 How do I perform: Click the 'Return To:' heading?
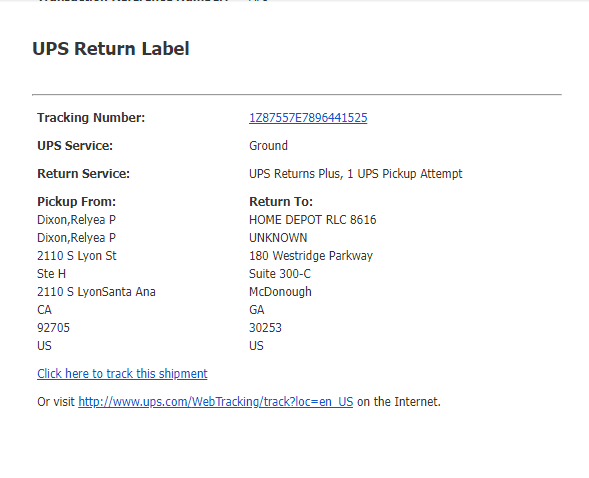point(281,202)
